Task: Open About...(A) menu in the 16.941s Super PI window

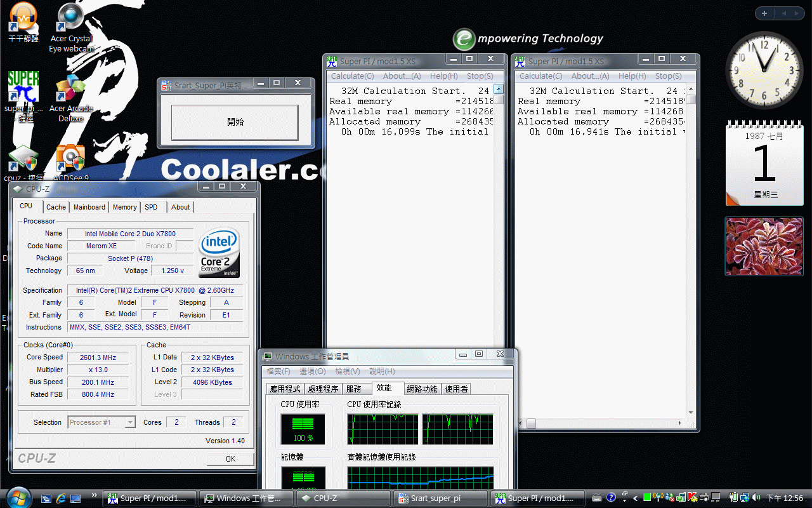Action: tap(590, 76)
